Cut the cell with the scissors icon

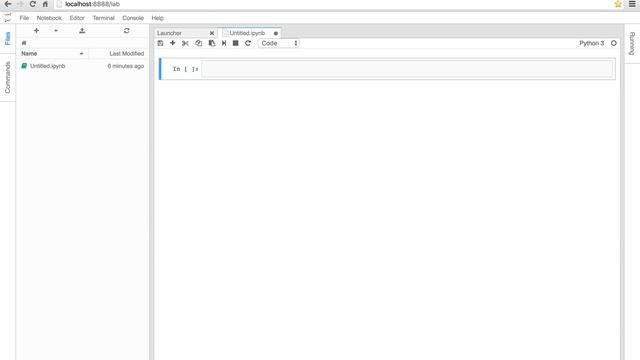click(185, 43)
